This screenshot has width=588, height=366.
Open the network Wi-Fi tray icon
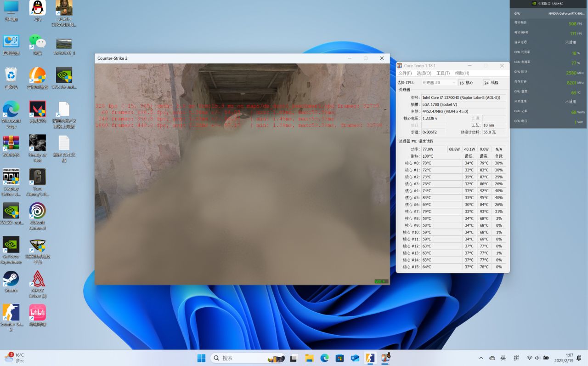(529, 358)
